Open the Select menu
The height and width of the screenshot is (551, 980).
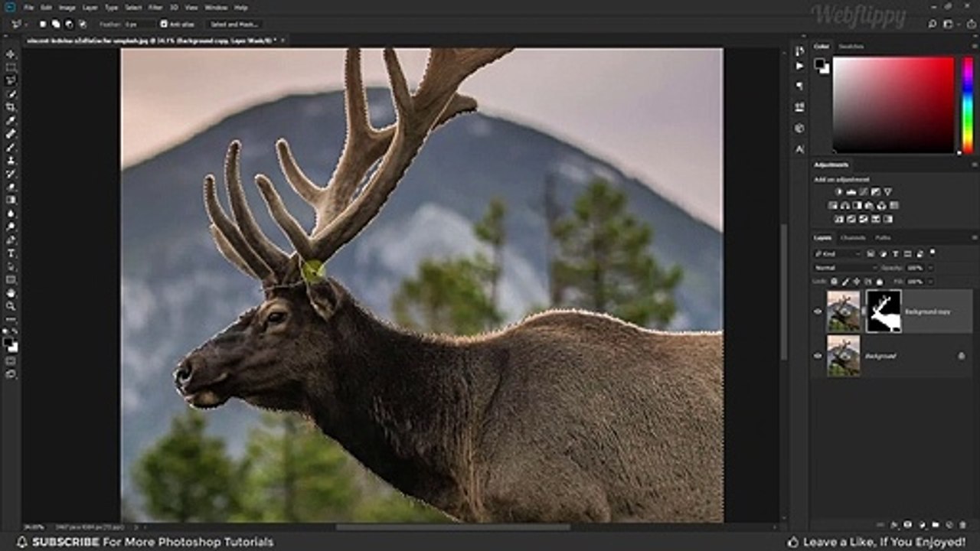133,8
